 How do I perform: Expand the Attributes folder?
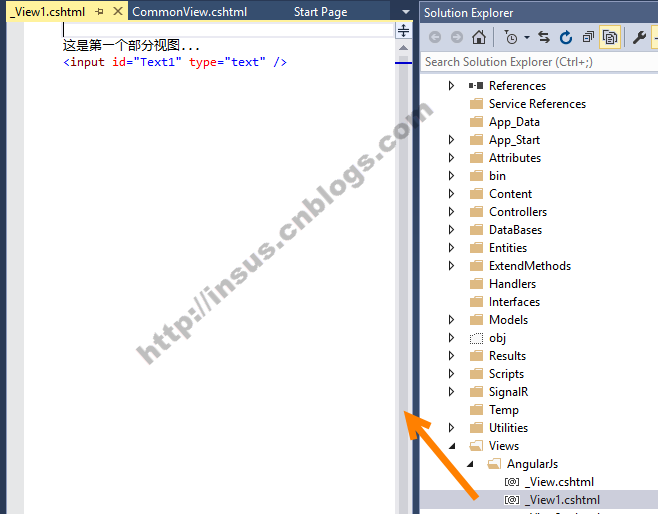(x=451, y=157)
